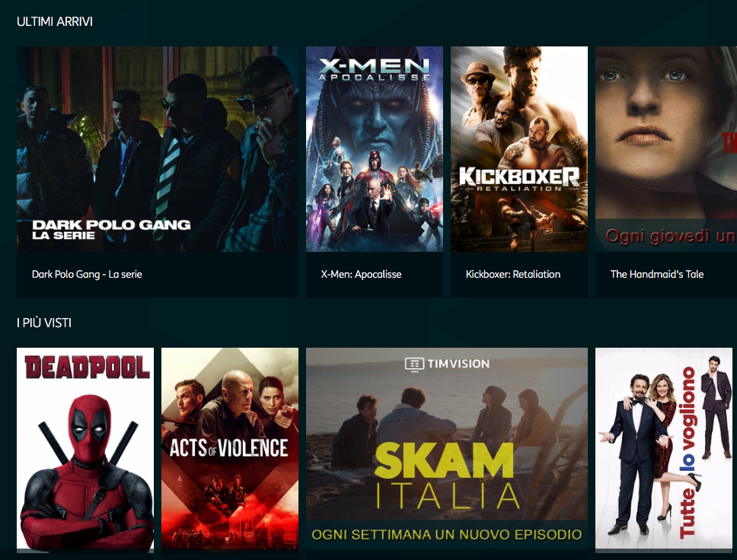Open the X-Men Apocalisse movie poster
The width and height of the screenshot is (737, 560).
pyautogui.click(x=375, y=149)
